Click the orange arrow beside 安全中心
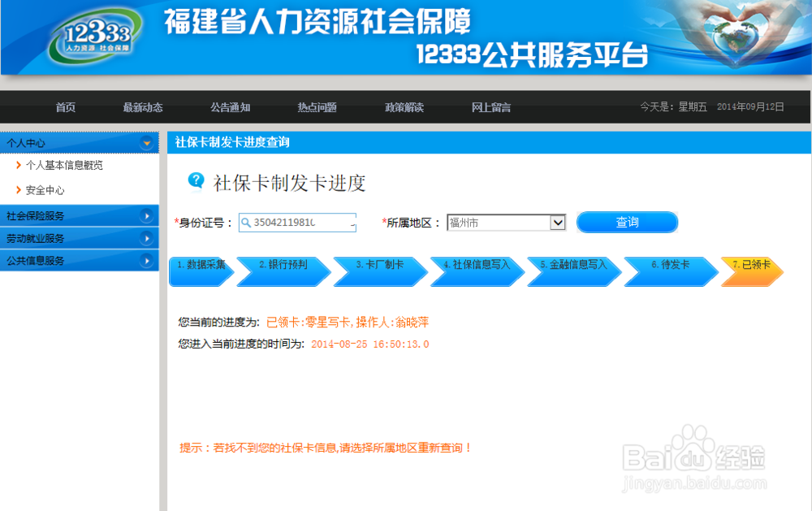 (17, 188)
